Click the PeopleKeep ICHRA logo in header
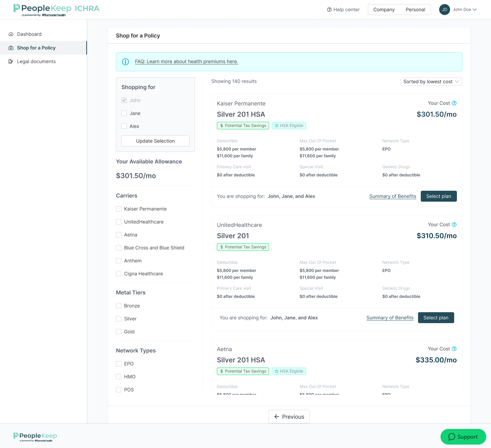Image resolution: width=491 pixels, height=448 pixels. click(x=56, y=10)
